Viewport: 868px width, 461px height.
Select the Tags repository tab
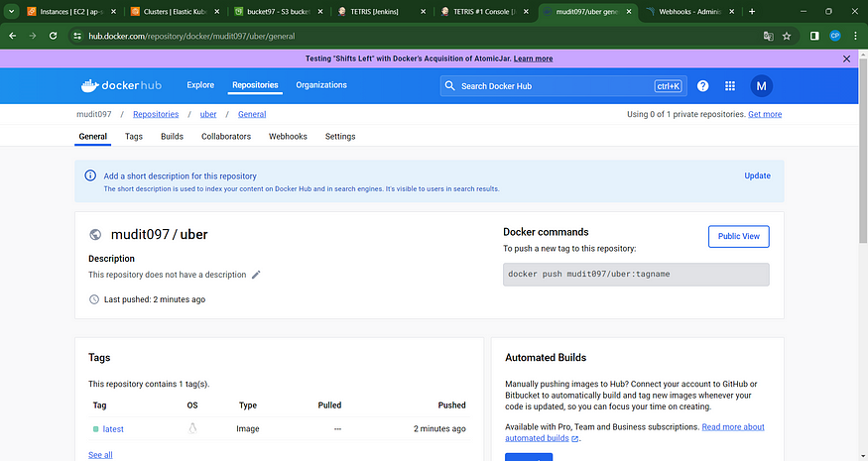click(133, 136)
